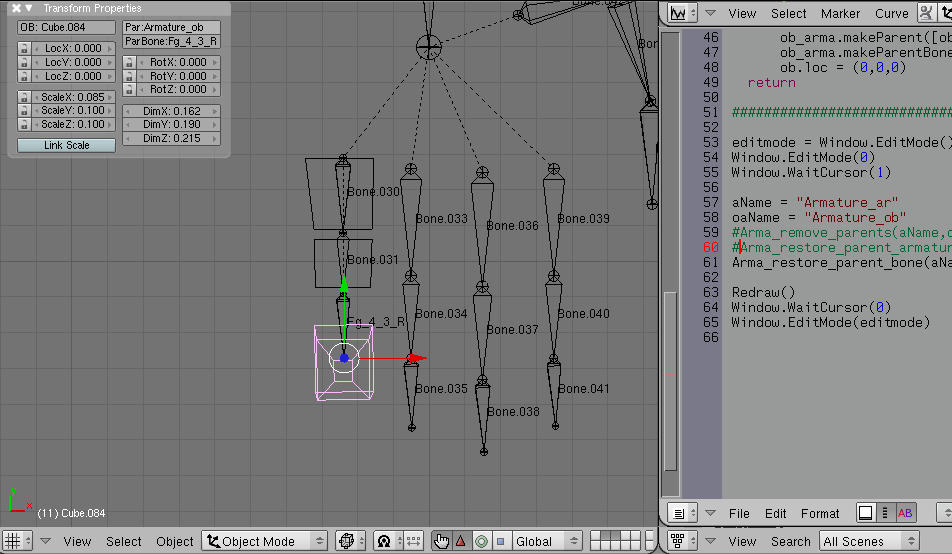
Task: Select the translate manipulator triangle icon
Action: tap(461, 541)
